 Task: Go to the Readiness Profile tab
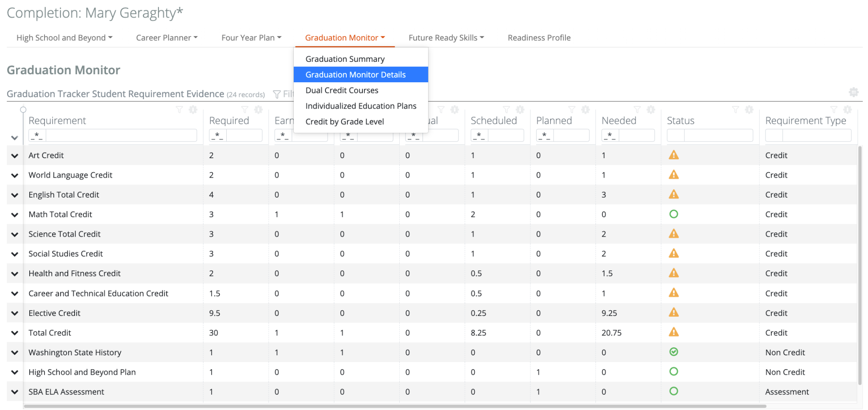pyautogui.click(x=539, y=38)
